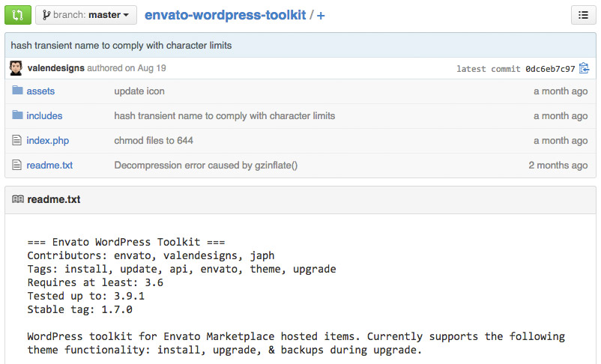Click 'a month ago' in assets row
Screen dimensions: 601x364
[561, 91]
